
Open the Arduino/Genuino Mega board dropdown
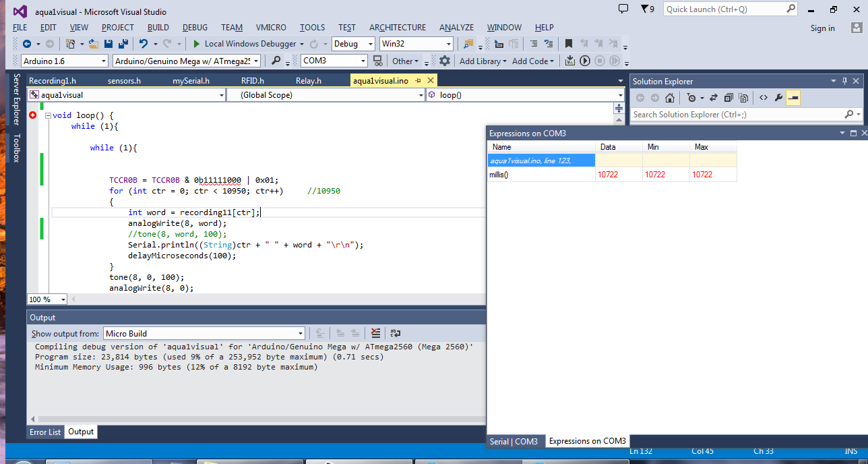pyautogui.click(x=187, y=61)
